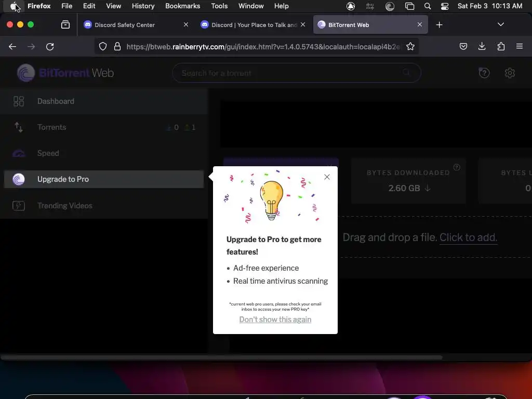The width and height of the screenshot is (532, 399).
Task: Reload the current page
Action: [x=50, y=46]
